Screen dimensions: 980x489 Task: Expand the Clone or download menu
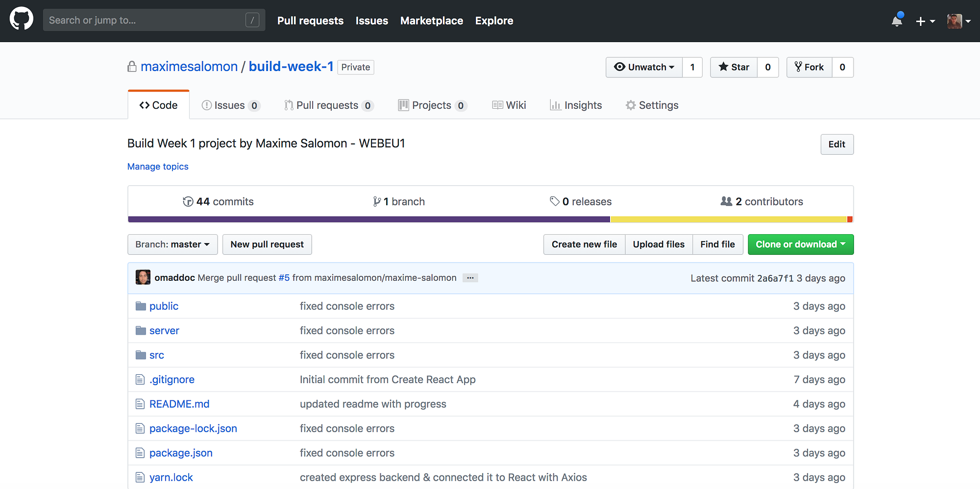point(800,244)
